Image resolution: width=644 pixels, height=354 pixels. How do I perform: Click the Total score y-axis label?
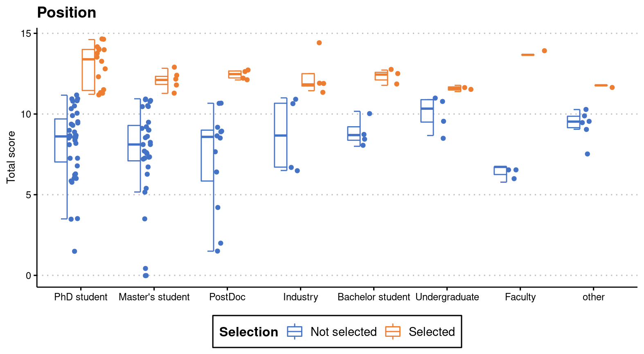point(11,157)
